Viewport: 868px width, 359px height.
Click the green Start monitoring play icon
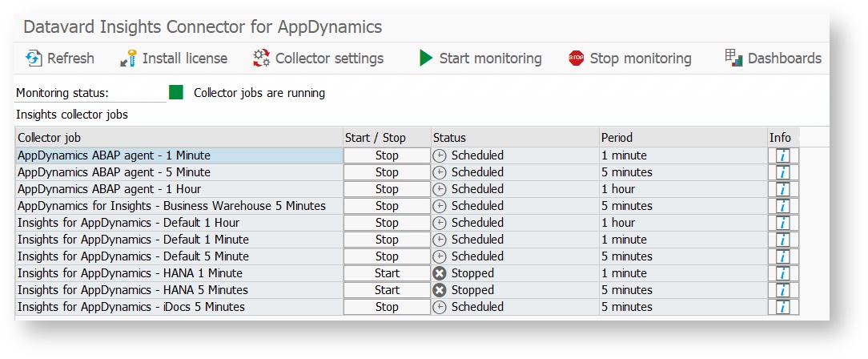(x=426, y=58)
